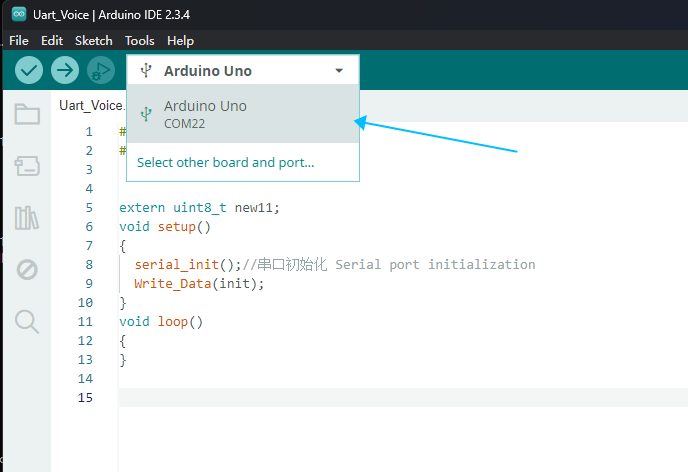
Task: Click the 'Write_Data(init);' code line
Action: click(199, 284)
